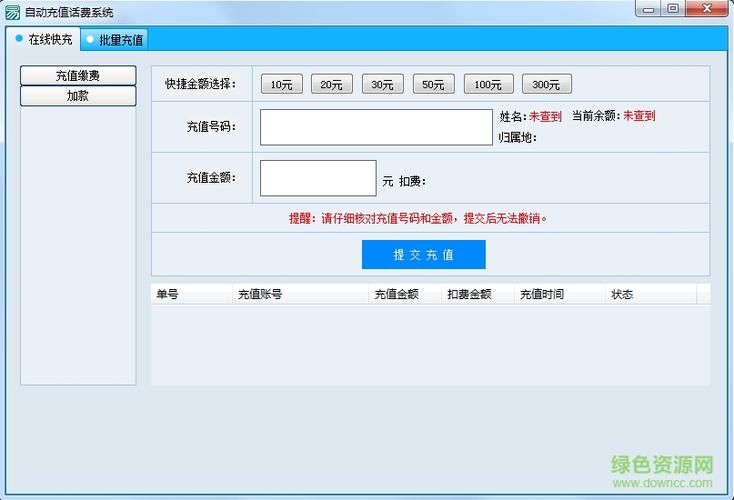This screenshot has height=500, width=734.
Task: Sort by 充值账号 column header
Action: pyautogui.click(x=300, y=294)
